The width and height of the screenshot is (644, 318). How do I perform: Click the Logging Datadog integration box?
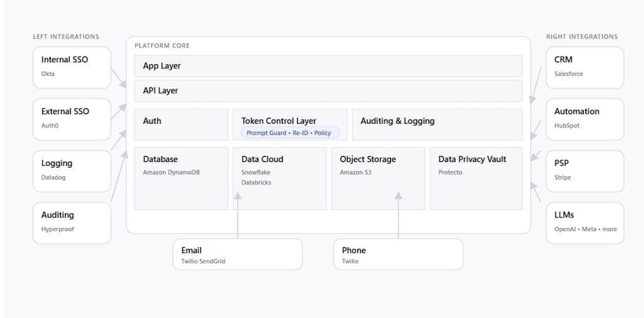coord(72,170)
